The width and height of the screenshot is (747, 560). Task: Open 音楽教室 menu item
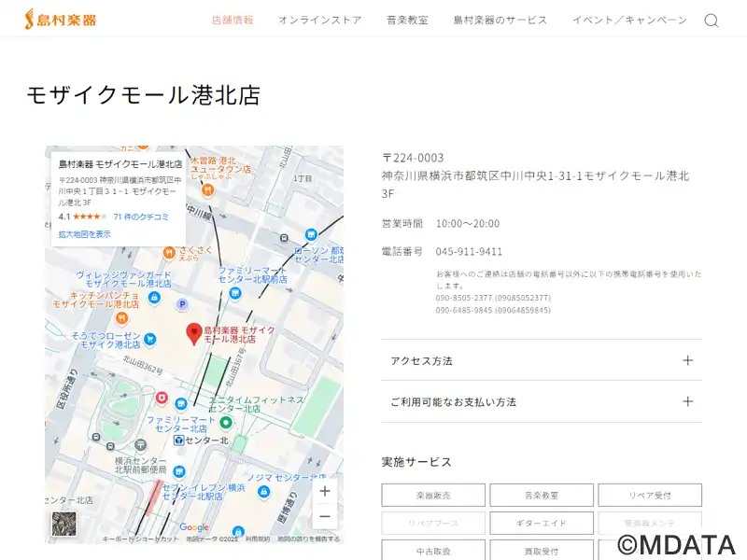(x=407, y=20)
